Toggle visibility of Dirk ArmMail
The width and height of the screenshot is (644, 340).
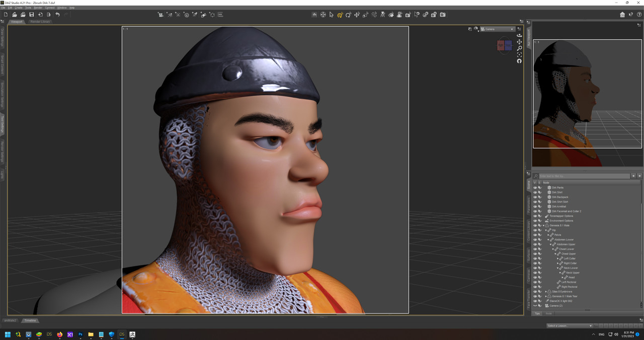coord(535,207)
